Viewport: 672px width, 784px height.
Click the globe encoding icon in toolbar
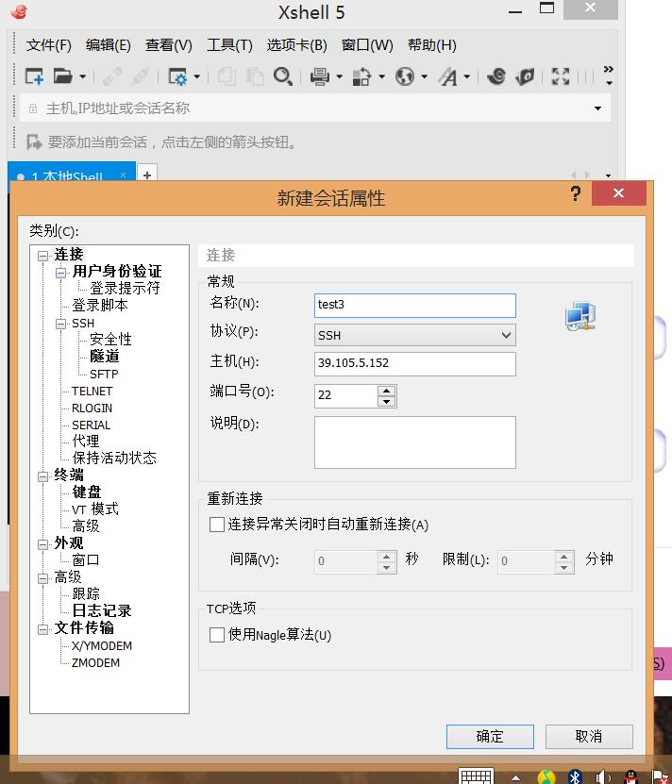405,76
